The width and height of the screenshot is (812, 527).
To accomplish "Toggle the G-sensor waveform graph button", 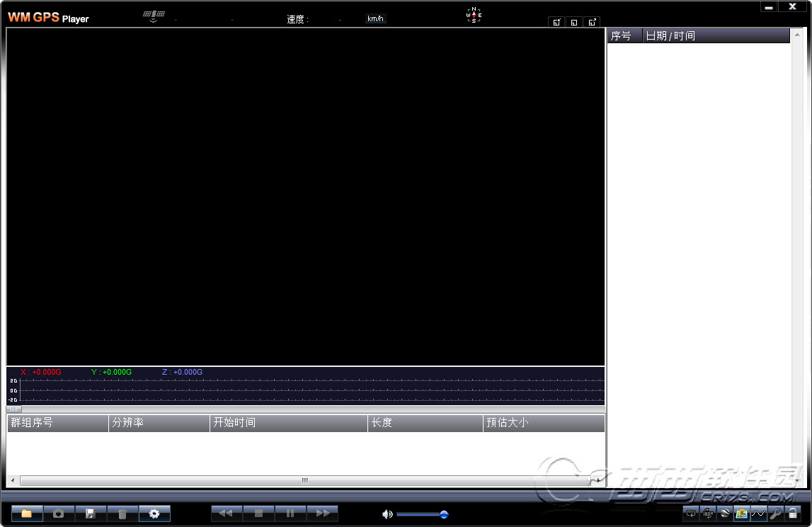I will tap(759, 514).
